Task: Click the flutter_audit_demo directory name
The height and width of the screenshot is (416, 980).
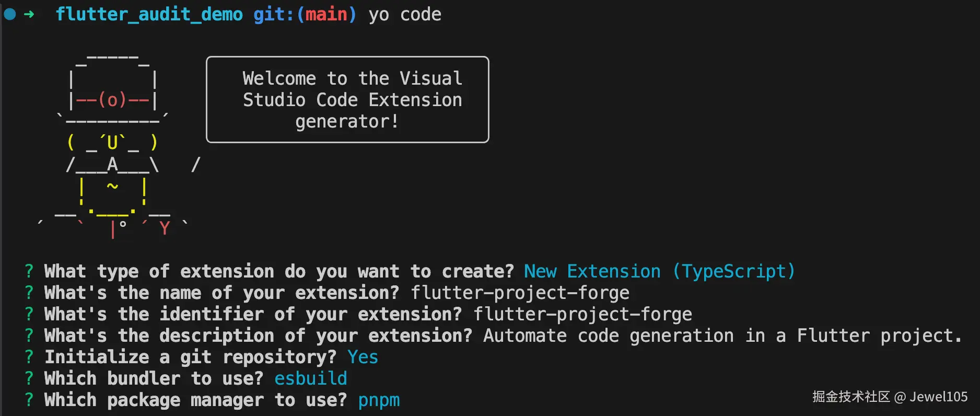Action: pyautogui.click(x=149, y=15)
